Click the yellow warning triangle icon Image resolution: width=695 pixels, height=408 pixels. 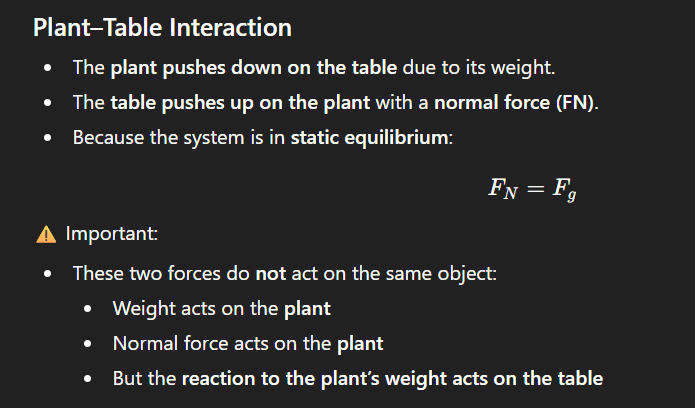pyautogui.click(x=45, y=235)
